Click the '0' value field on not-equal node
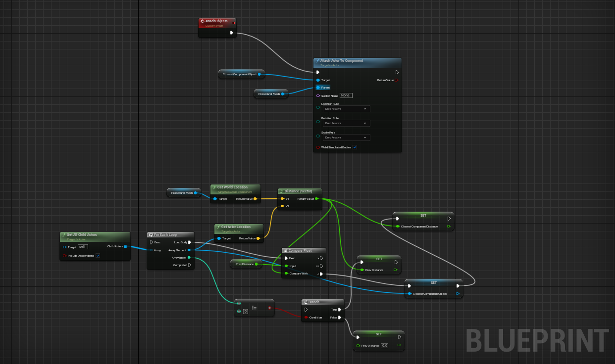 pos(245,312)
